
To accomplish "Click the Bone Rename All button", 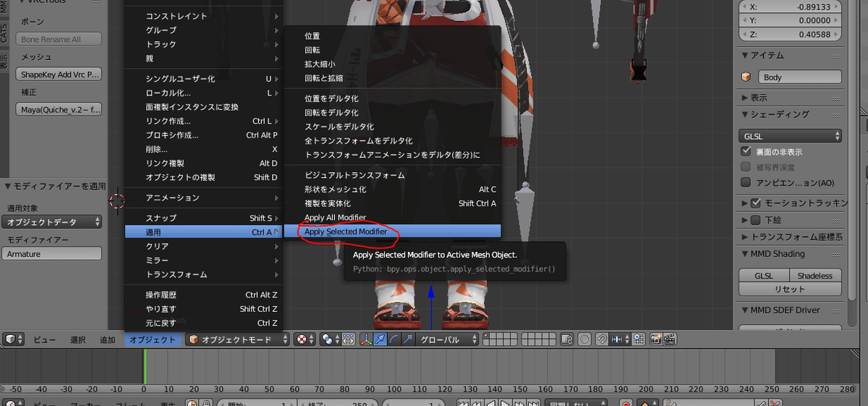I will (x=59, y=39).
